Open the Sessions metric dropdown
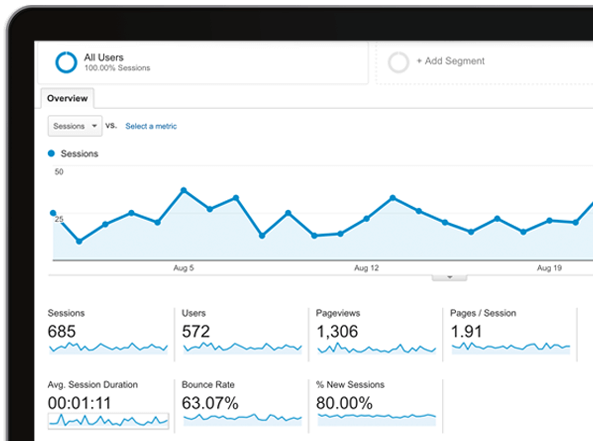Viewport: 593px width, 441px height. 75,126
